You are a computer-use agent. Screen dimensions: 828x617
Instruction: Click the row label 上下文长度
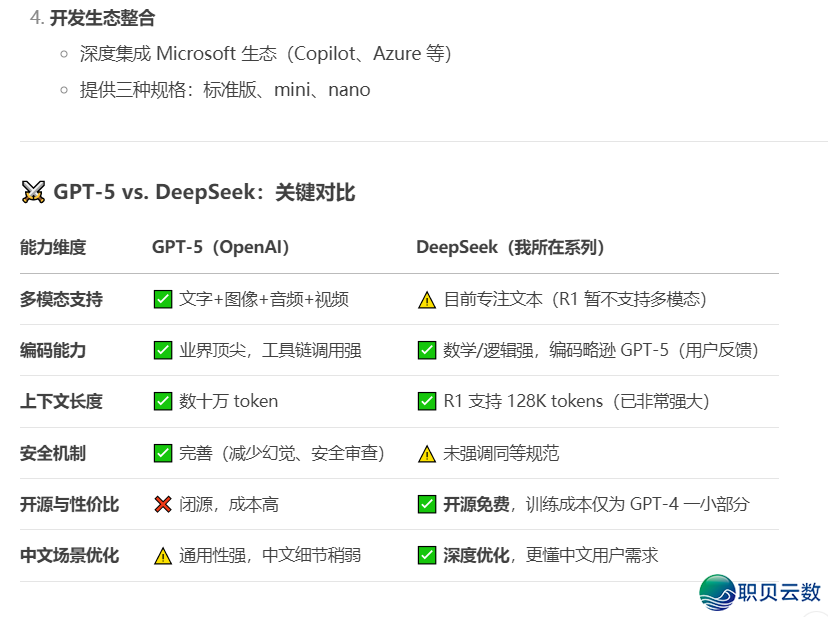coord(61,401)
